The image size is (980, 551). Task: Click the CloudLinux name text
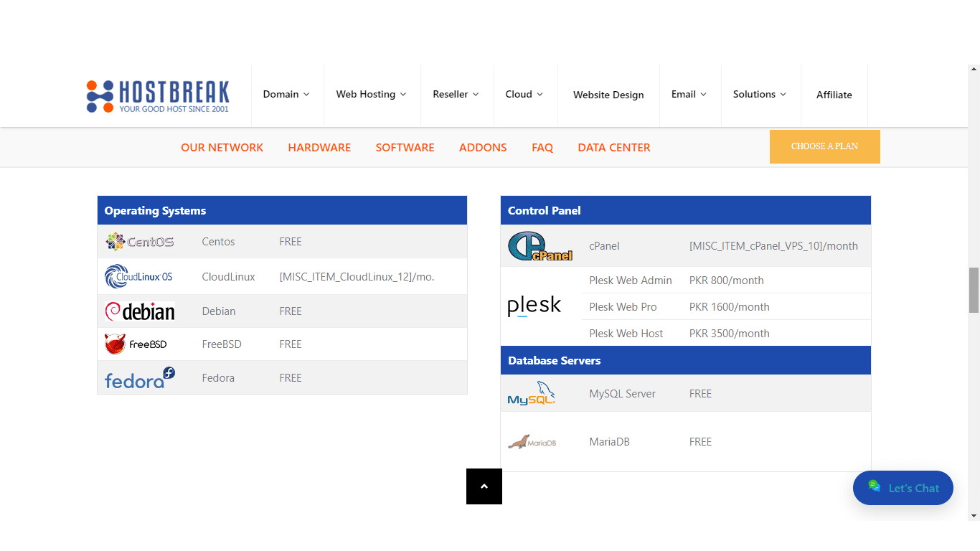point(228,277)
